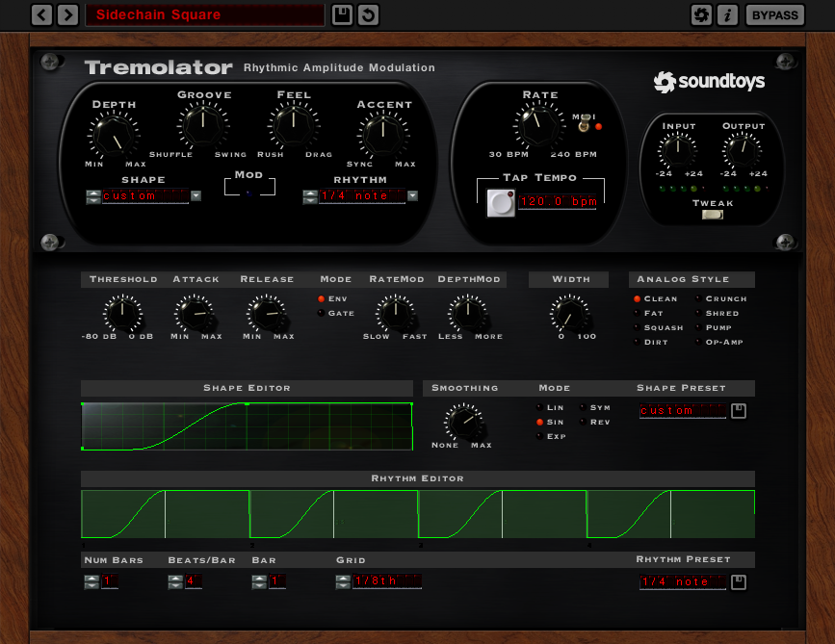Image resolution: width=835 pixels, height=644 pixels.
Task: Click the Soundtoys logo
Action: [709, 82]
